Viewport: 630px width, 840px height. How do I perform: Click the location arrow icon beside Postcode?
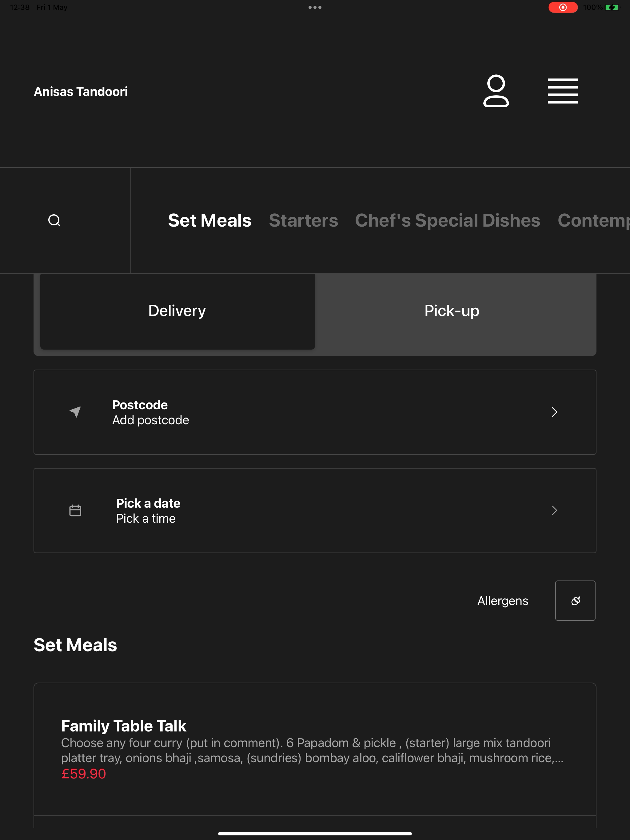pyautogui.click(x=75, y=412)
